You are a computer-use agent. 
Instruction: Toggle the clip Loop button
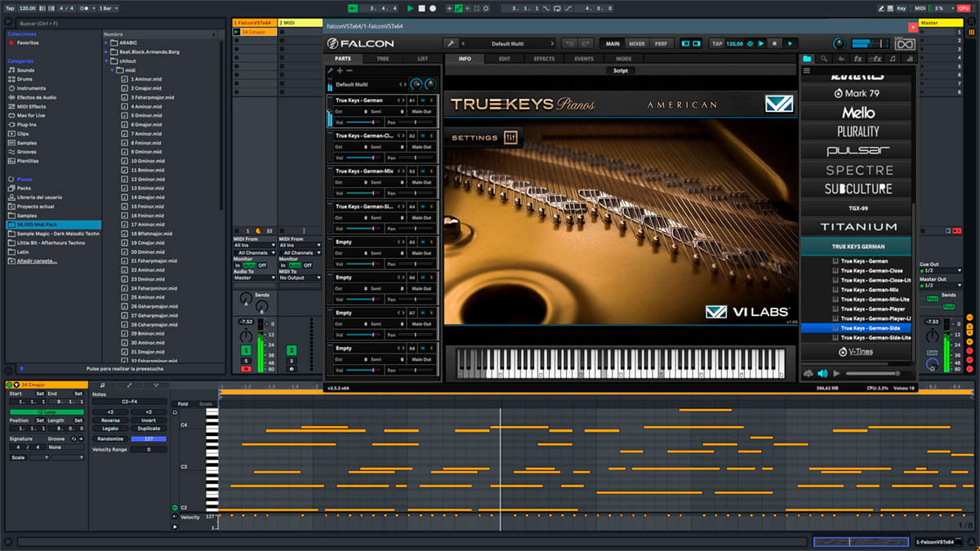coord(47,412)
